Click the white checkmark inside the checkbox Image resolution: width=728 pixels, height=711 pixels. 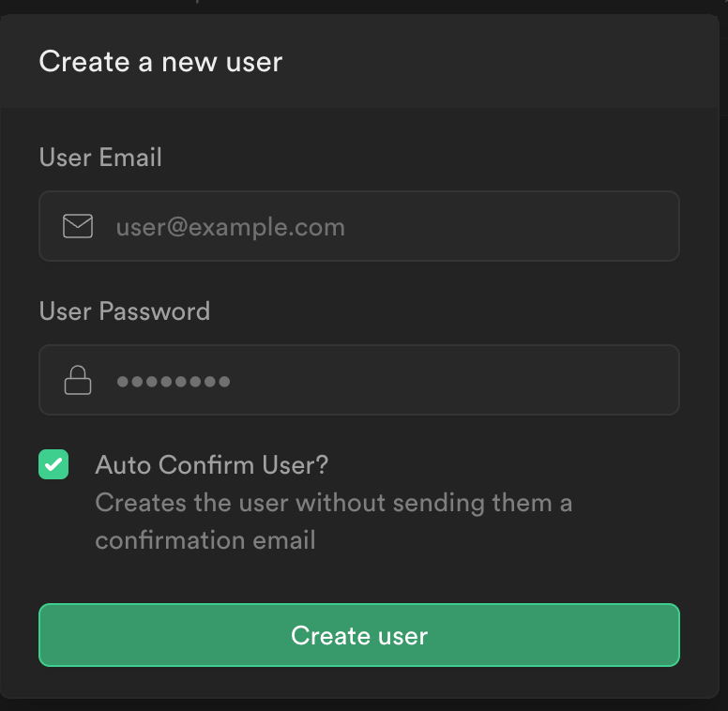(x=53, y=464)
